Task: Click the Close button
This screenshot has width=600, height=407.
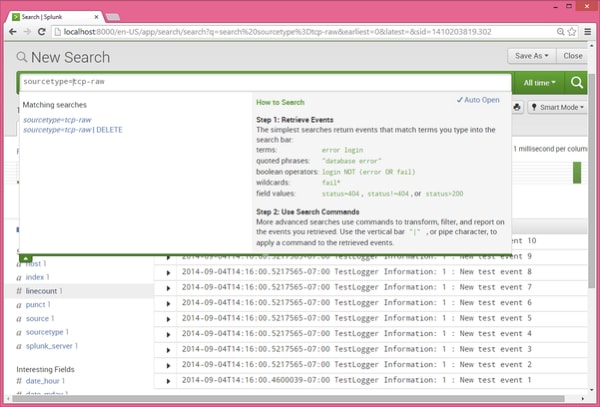Action: click(572, 56)
